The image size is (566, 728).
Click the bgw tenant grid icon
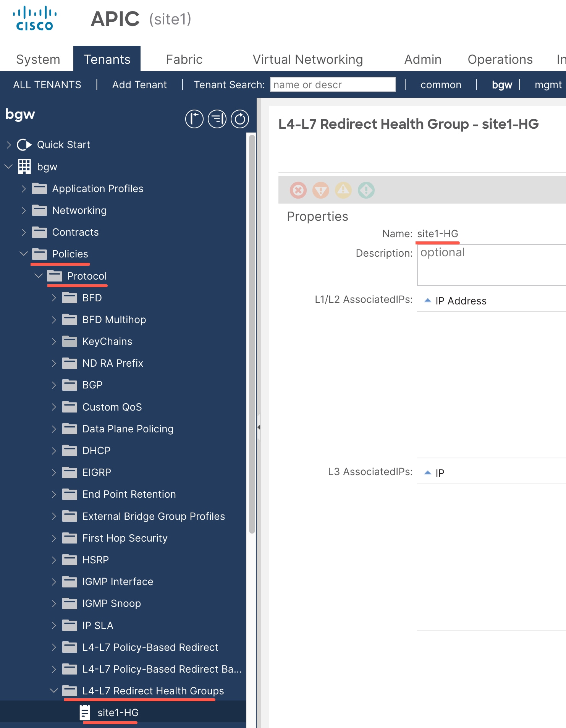(x=24, y=167)
